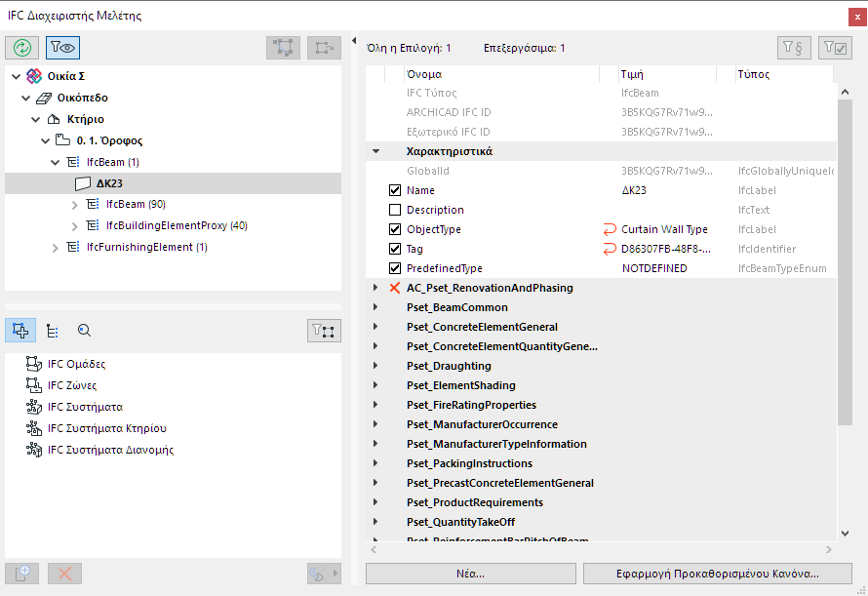Click the green refresh IFC tree icon
This screenshot has width=868, height=596.
click(21, 47)
